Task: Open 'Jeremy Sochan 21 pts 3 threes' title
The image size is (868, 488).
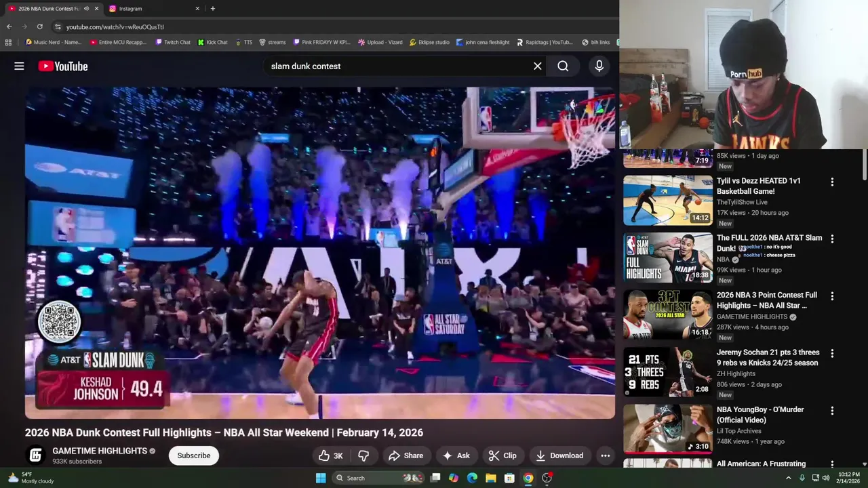Action: pyautogui.click(x=768, y=357)
